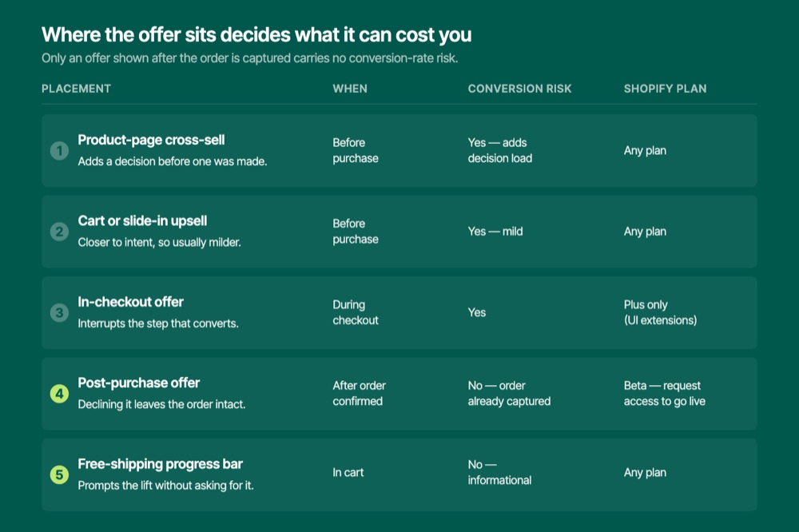The image size is (799, 532).
Task: Click 'Yes — adds decision load' cell
Action: pyautogui.click(x=500, y=150)
